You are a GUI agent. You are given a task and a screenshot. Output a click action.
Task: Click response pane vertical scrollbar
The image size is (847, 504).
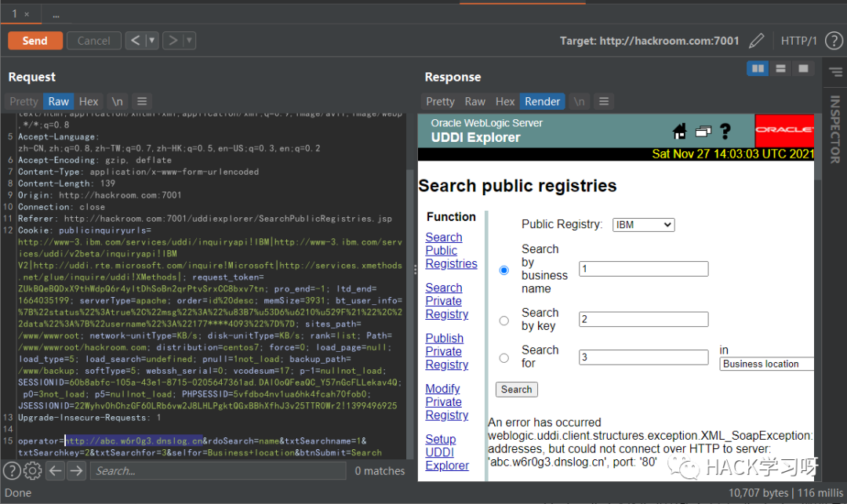click(x=818, y=147)
